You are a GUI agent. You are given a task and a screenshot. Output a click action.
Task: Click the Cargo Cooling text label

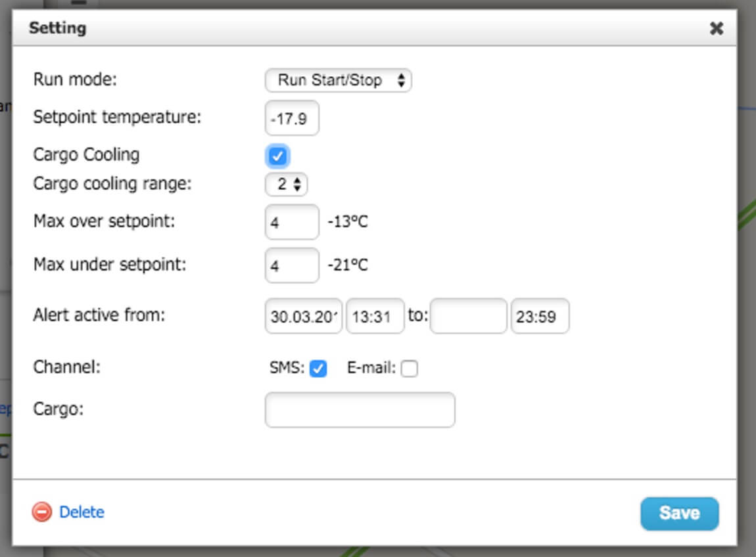pyautogui.click(x=86, y=155)
